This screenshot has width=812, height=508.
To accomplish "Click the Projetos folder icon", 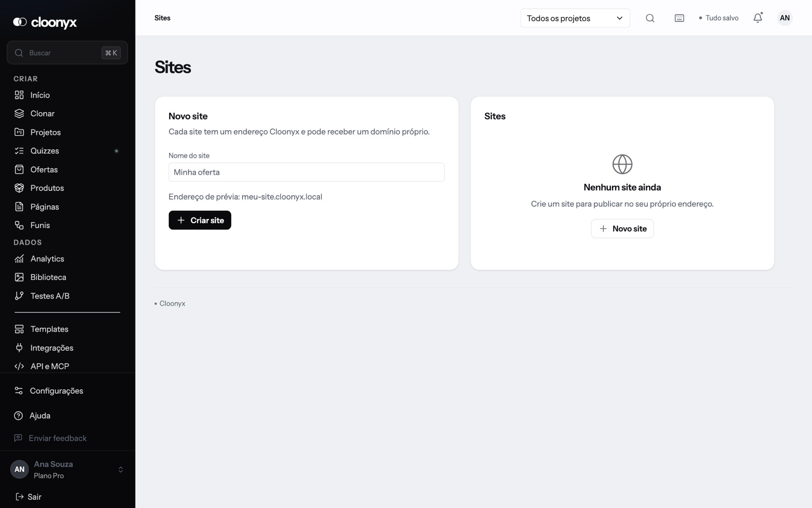I will (x=19, y=132).
